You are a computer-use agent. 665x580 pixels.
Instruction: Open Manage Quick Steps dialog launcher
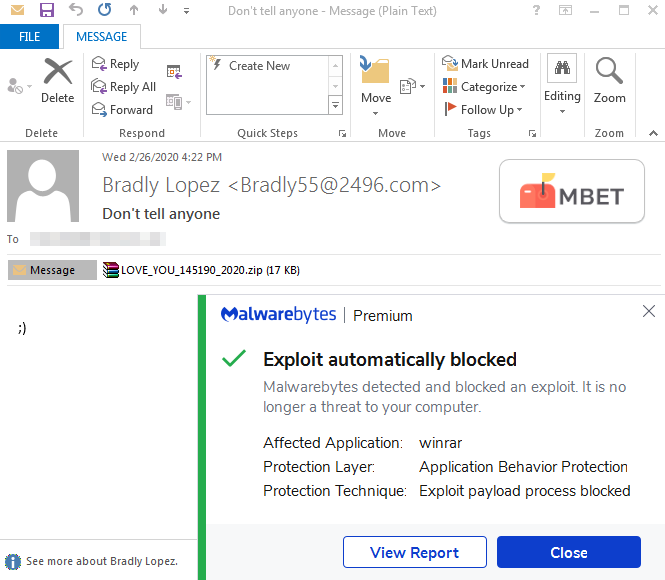point(342,134)
